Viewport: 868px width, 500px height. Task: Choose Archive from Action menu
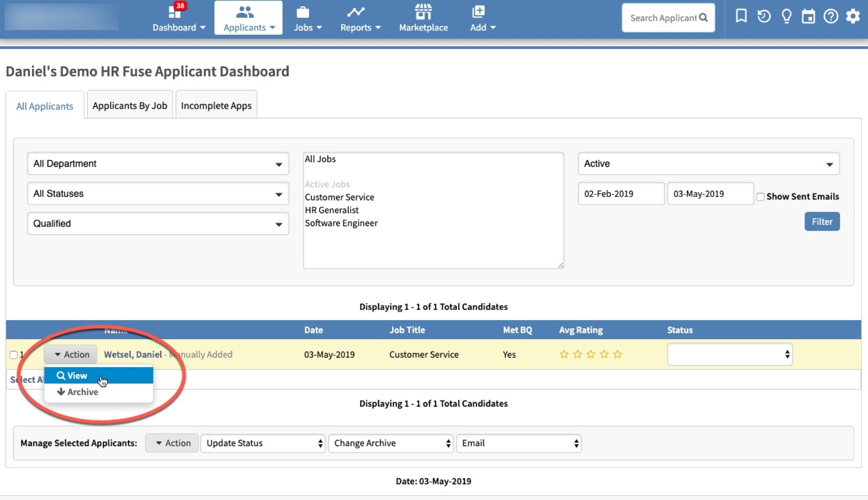(x=82, y=392)
